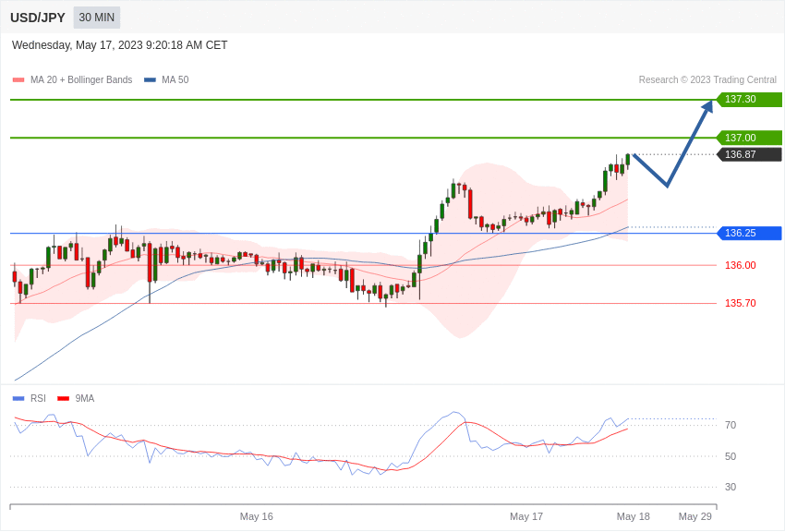
Task: Click the 137.00 green resistance label
Action: [x=750, y=138]
